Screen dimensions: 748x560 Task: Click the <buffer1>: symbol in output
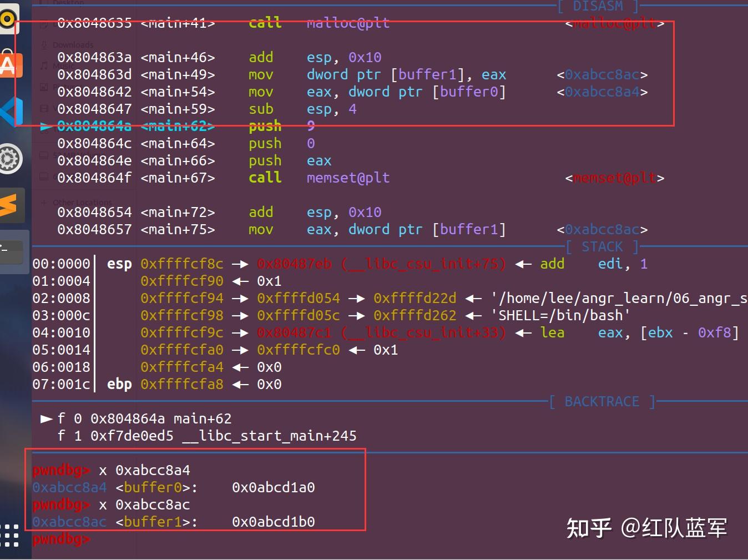pos(156,522)
